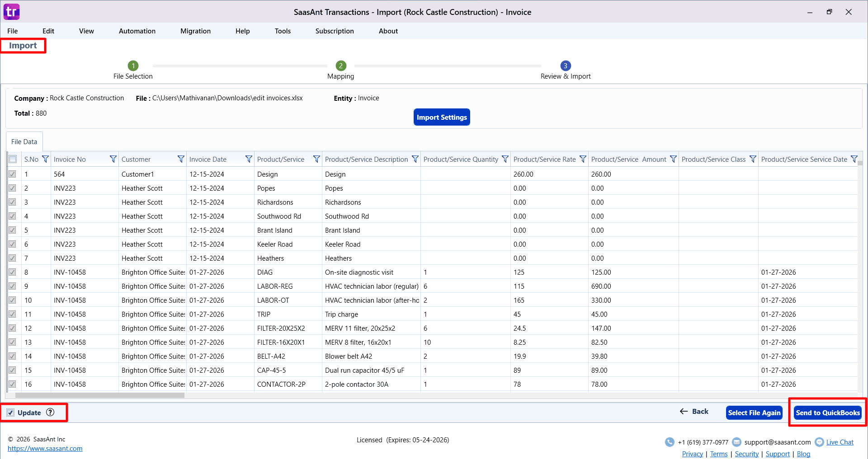The width and height of the screenshot is (868, 459).
Task: Open the Product/Service Quantity filter icon
Action: tap(505, 159)
